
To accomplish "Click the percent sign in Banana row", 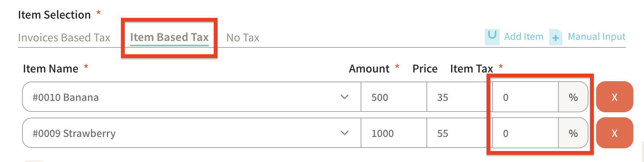I will [573, 97].
